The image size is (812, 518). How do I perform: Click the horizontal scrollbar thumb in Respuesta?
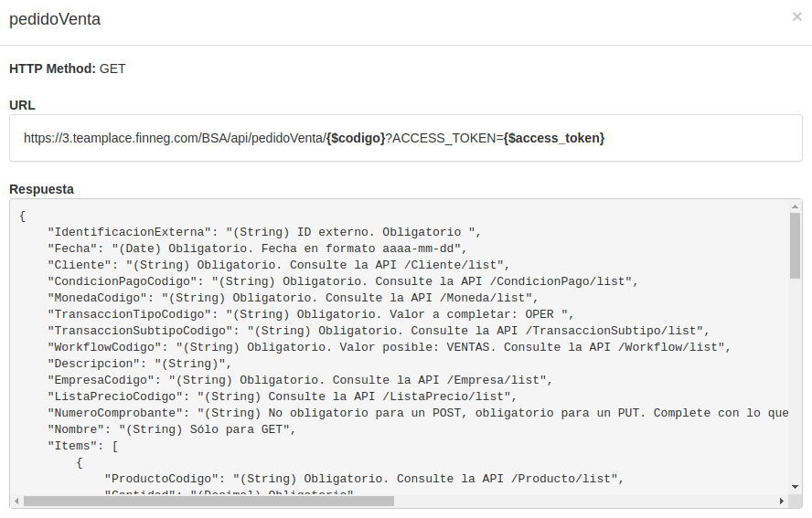click(208, 502)
